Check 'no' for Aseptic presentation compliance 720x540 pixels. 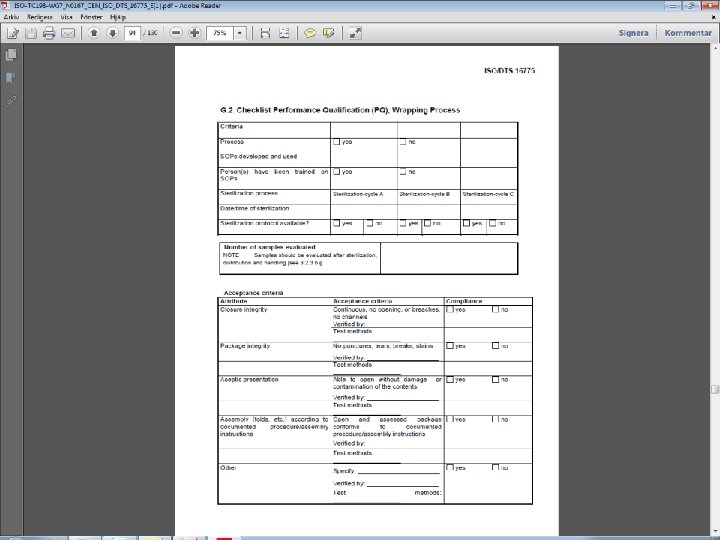pyautogui.click(x=495, y=380)
